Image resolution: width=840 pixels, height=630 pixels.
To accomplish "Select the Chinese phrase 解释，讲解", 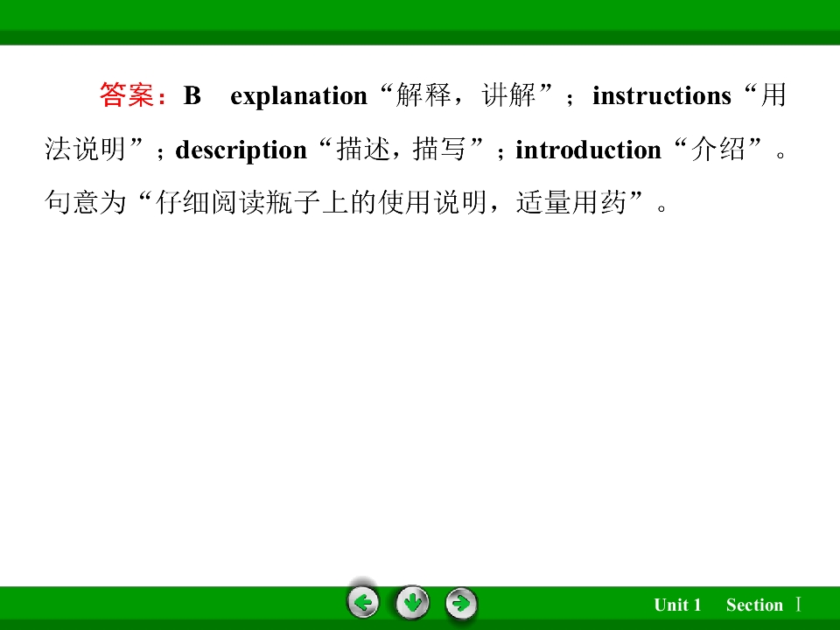I will pyautogui.click(x=465, y=95).
